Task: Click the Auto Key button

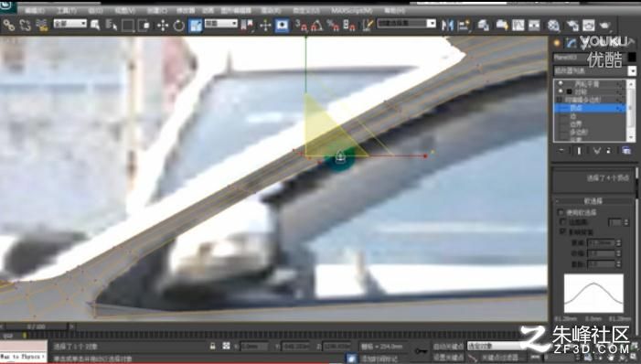Action: click(x=449, y=347)
